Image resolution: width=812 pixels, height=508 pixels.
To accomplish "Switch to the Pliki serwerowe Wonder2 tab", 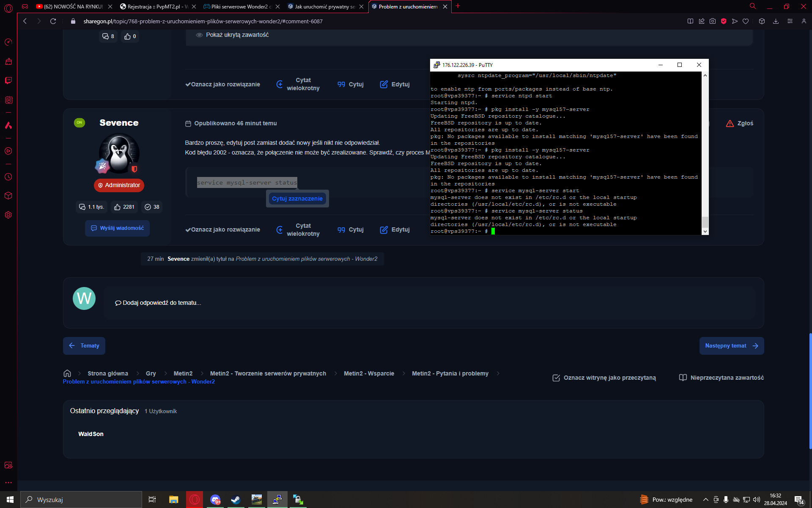I will tap(238, 6).
